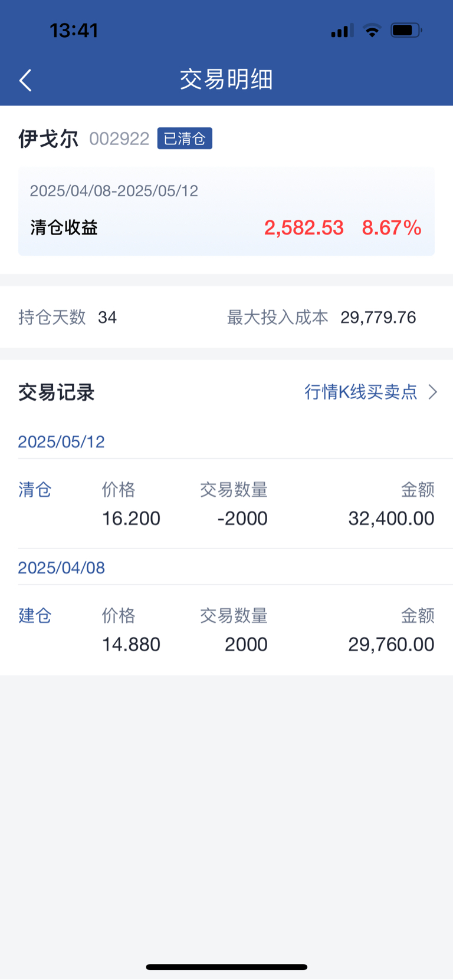Tap the 13:41 status bar clock

pyautogui.click(x=74, y=31)
